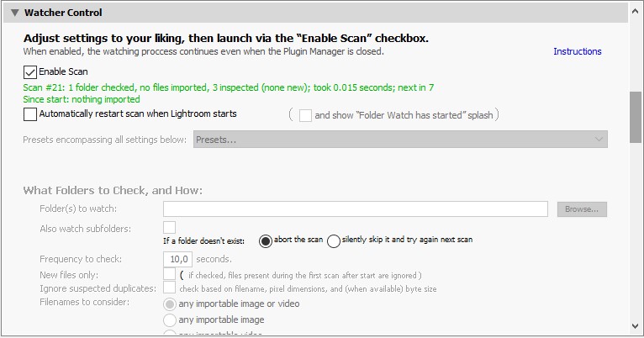This screenshot has width=644, height=338.
Task: Open the Presets dropdown menu
Action: pyautogui.click(x=400, y=139)
